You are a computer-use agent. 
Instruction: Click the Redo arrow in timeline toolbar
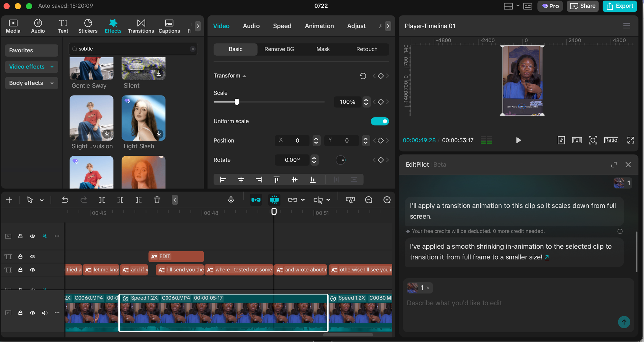tap(84, 200)
